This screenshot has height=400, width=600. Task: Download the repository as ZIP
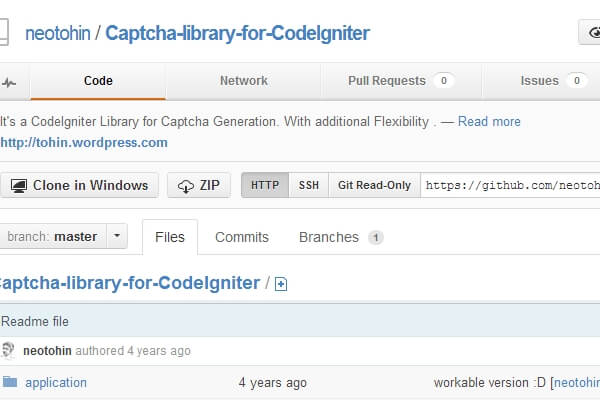tap(199, 185)
